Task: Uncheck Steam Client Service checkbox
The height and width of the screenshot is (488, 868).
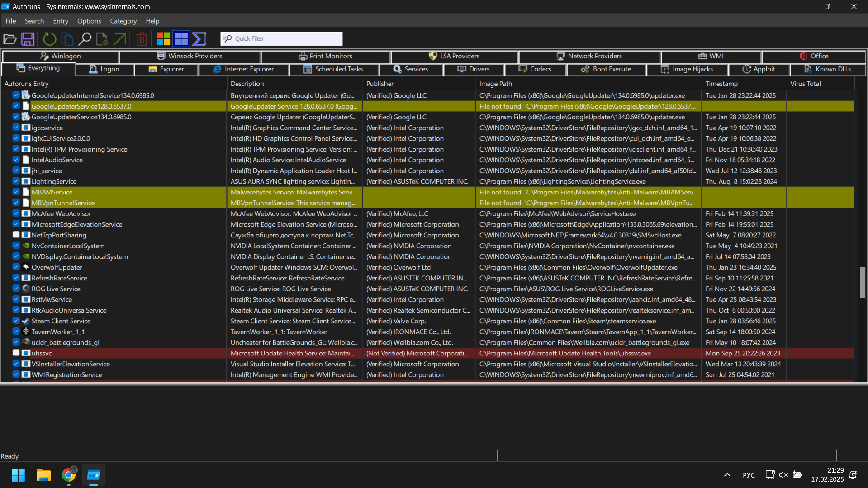Action: (16, 321)
